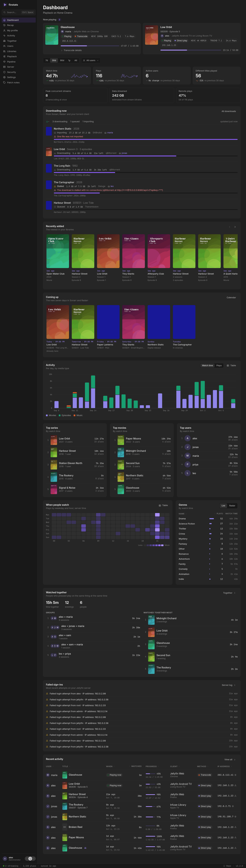The image size is (246, 868).
Task: Switch Activity chart to Watch time
Action: pos(207,365)
